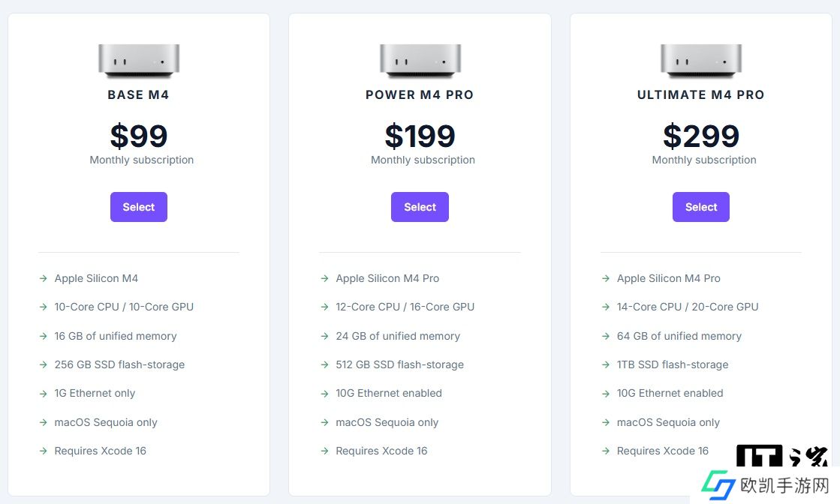Click the ULTIMATE M4 PRO plan title

click(701, 95)
